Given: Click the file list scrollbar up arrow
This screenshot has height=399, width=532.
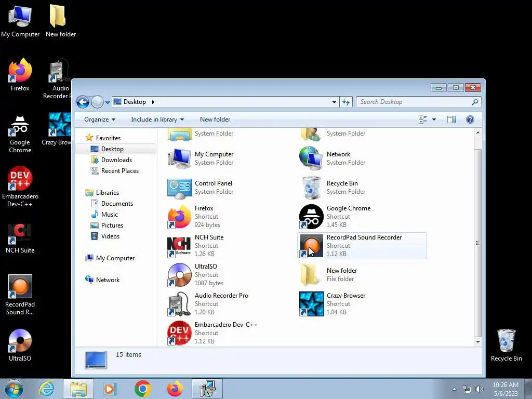Looking at the screenshot, I should [478, 132].
